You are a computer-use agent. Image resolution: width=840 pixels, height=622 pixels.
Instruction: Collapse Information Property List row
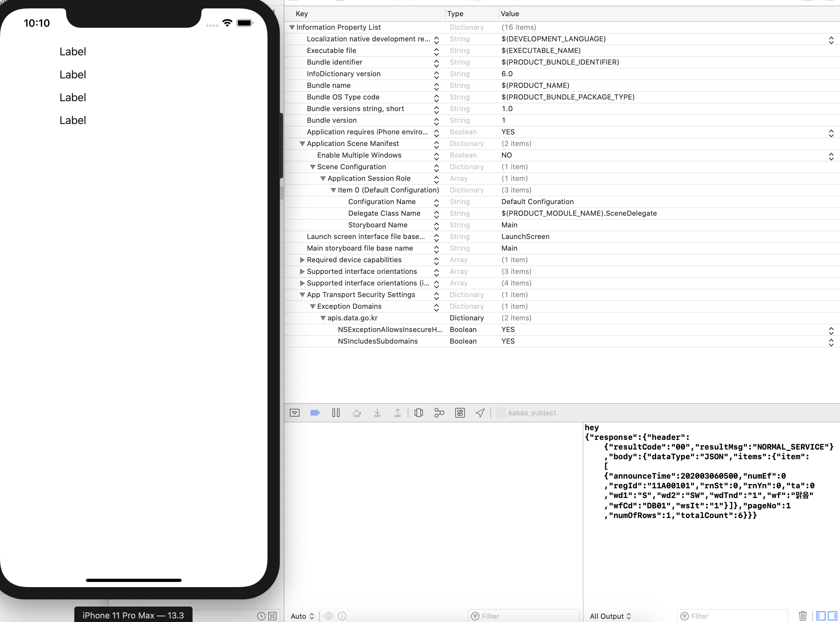pyautogui.click(x=292, y=27)
